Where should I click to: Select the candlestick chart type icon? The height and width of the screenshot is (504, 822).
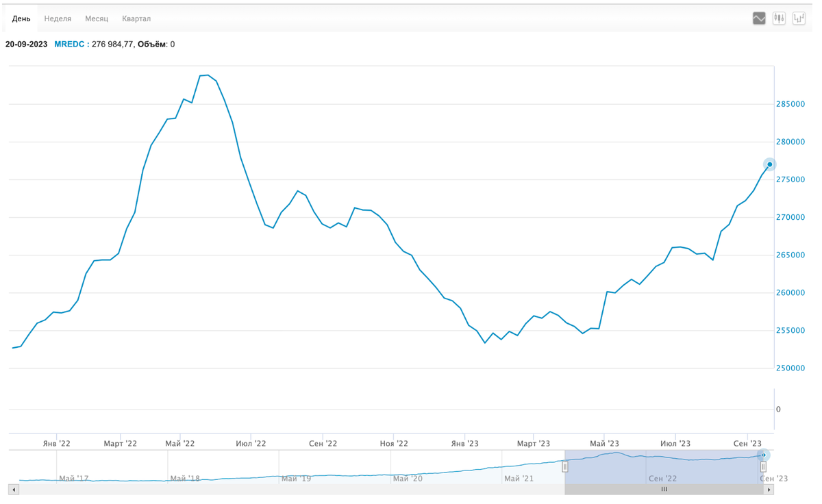tap(779, 18)
